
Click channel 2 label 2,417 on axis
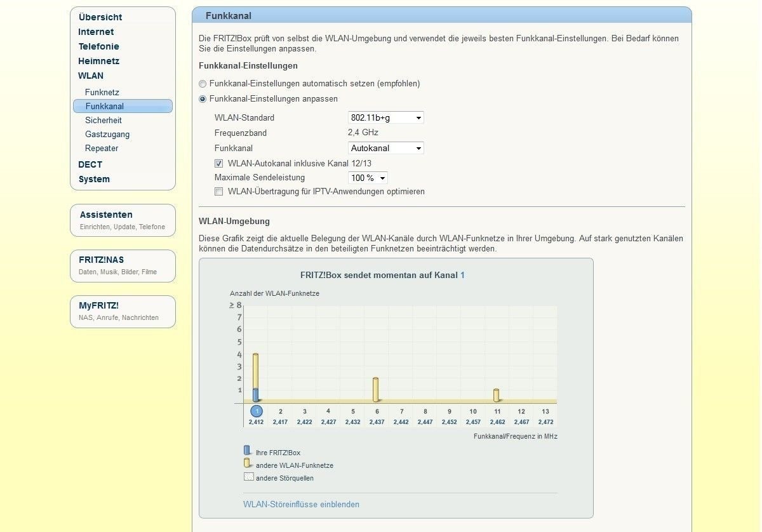tap(280, 422)
